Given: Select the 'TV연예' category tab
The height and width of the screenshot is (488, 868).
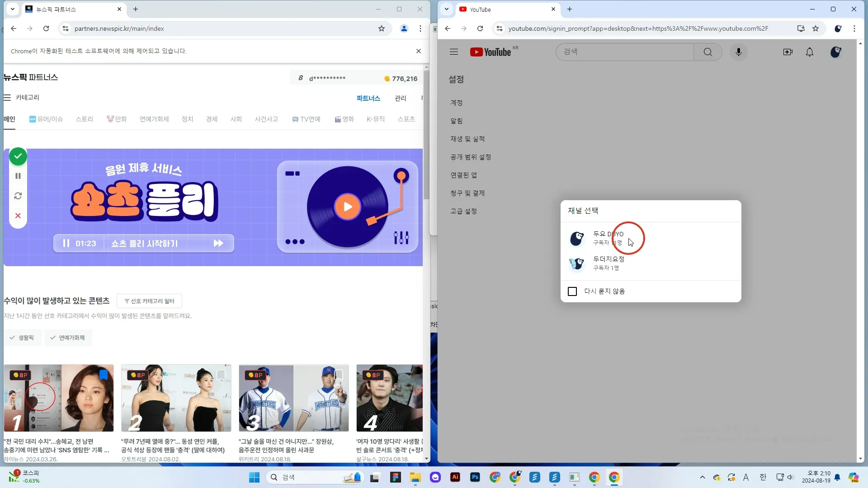Looking at the screenshot, I should [306, 119].
